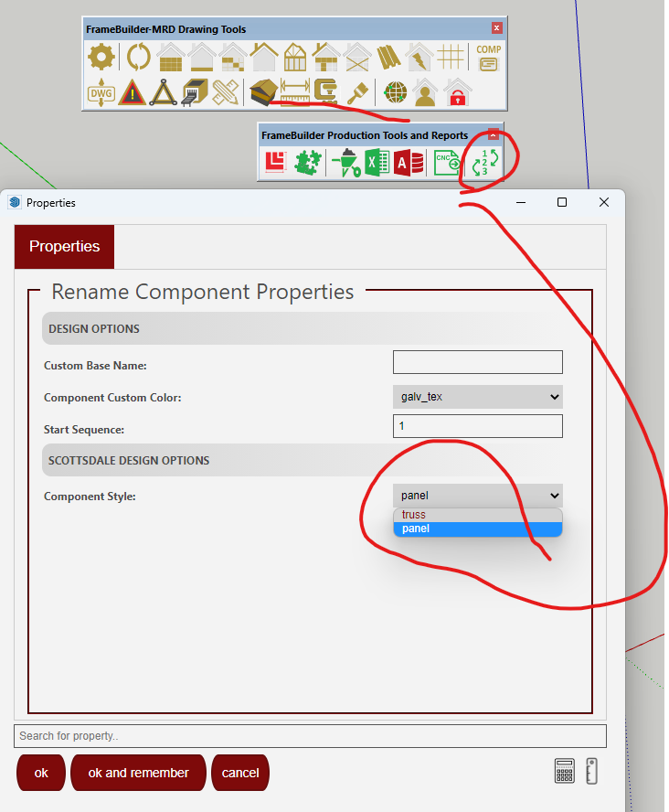
Task: Open the calculator icon at bottom right
Action: pos(565,771)
